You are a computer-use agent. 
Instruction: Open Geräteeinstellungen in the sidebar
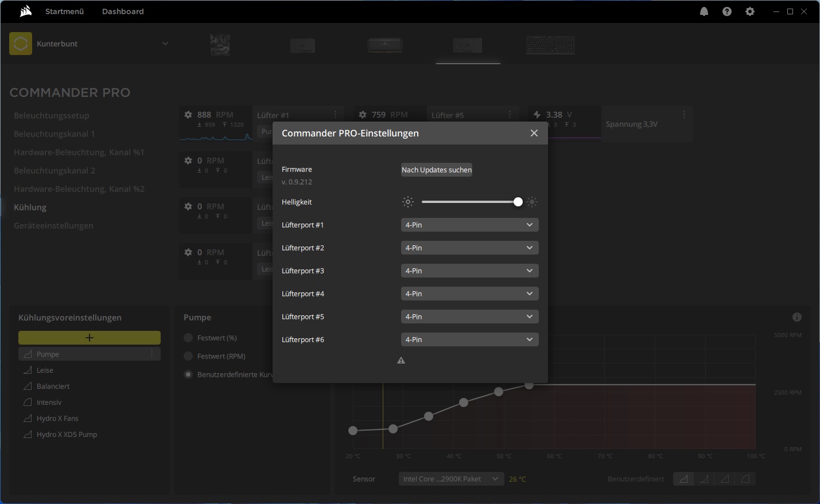[53, 225]
